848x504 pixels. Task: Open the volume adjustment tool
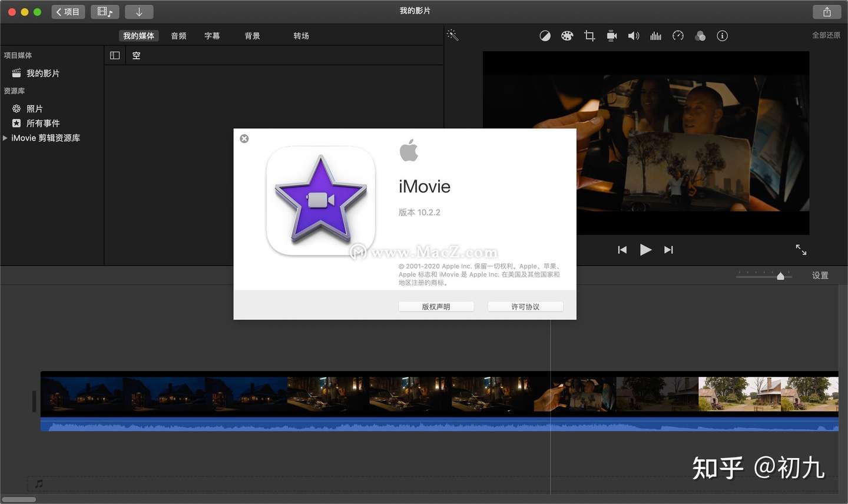pyautogui.click(x=634, y=36)
